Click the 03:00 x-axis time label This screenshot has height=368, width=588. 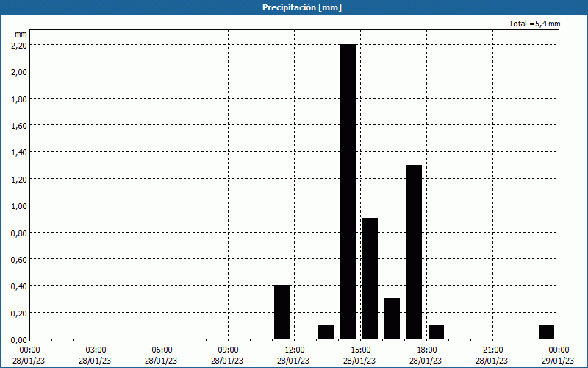pos(96,350)
